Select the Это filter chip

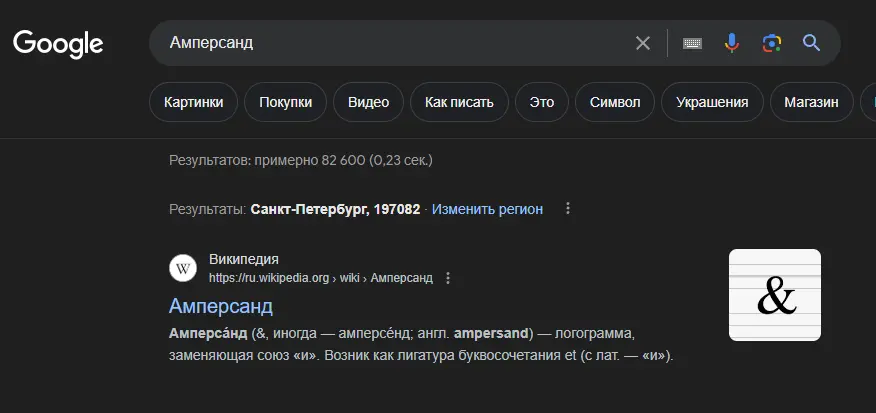[542, 102]
